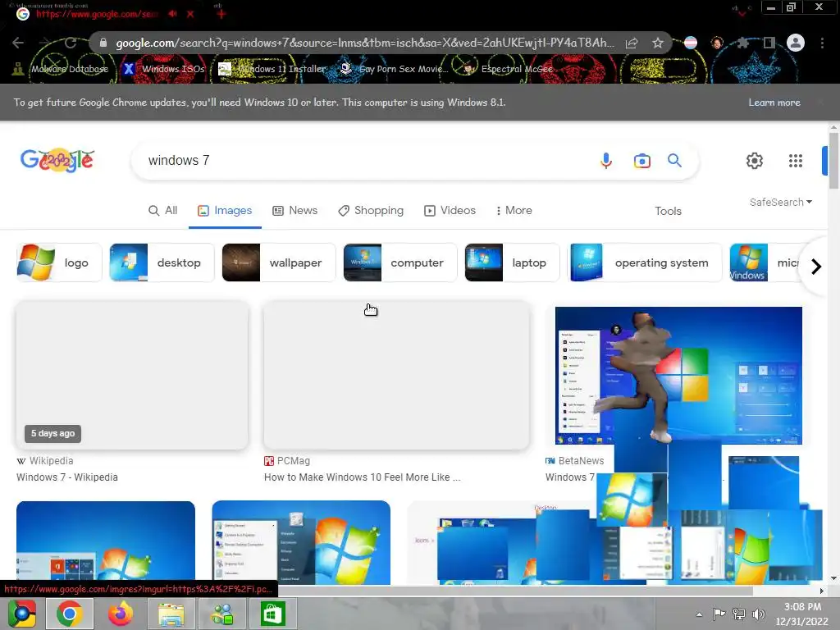Open the taskbar clock and date
Screen dimensions: 840x630
coord(802,614)
